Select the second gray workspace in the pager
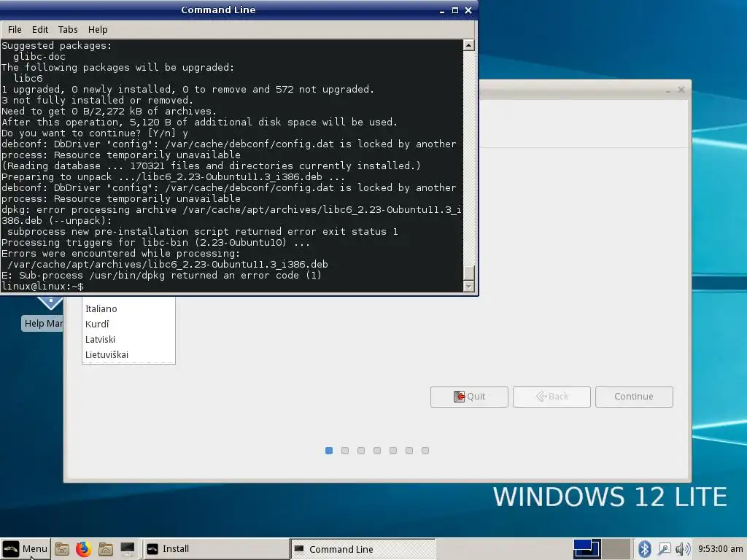Image resolution: width=747 pixels, height=560 pixels. pos(616,548)
